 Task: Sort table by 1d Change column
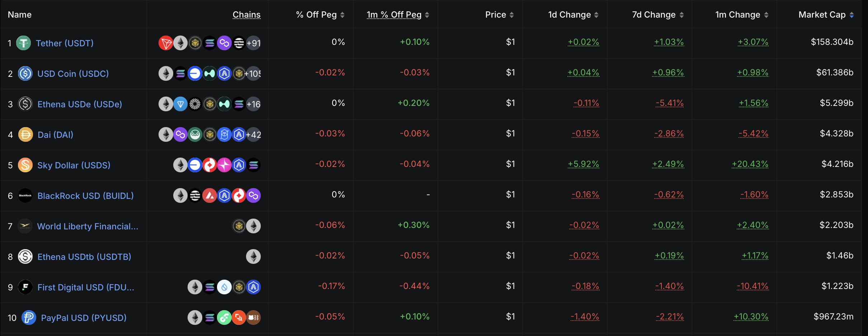573,15
